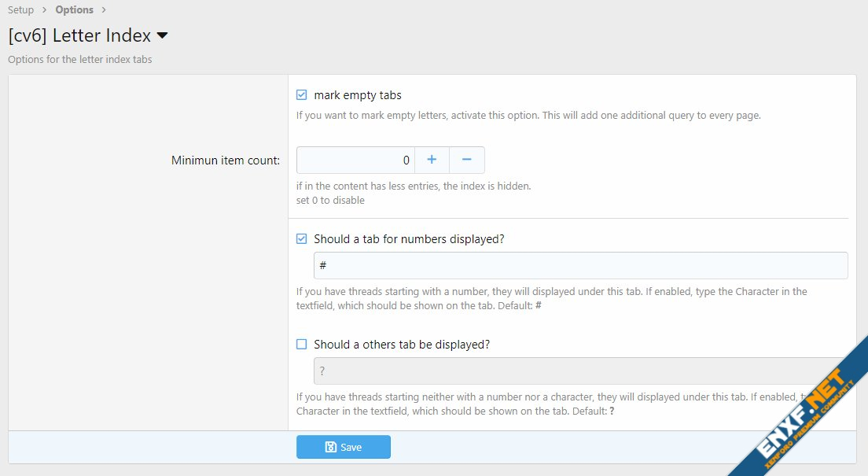Screen dimensions: 868x476
Task: Click the chevron after the Options breadcrumb
Action: coord(104,10)
